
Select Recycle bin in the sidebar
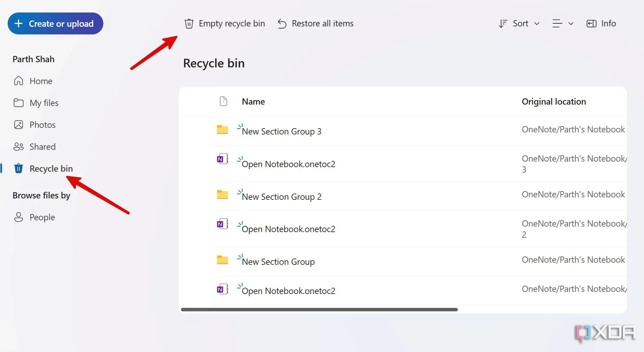51,169
